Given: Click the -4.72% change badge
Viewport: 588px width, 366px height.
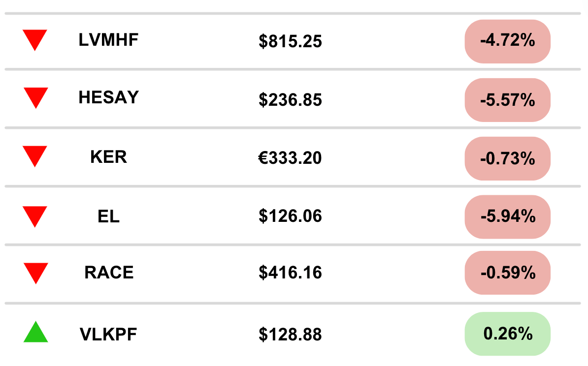Looking at the screenshot, I should pos(507,41).
